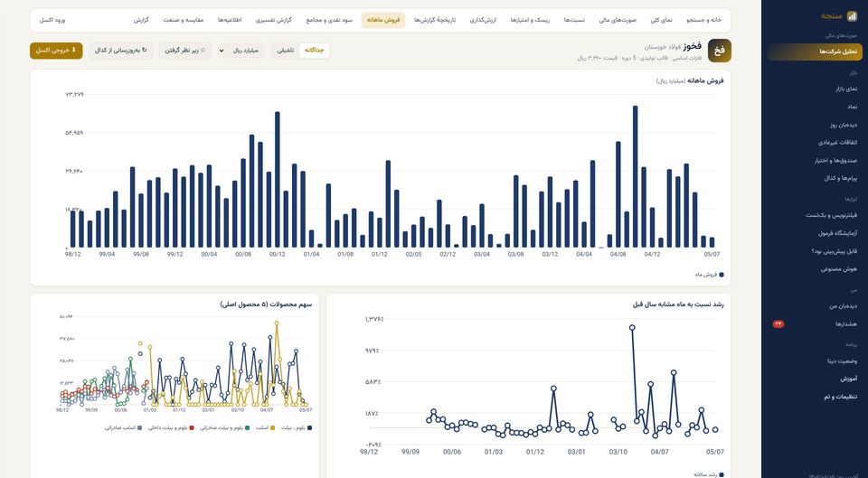
Task: Open صورت‌های مالی tab
Action: (x=618, y=20)
